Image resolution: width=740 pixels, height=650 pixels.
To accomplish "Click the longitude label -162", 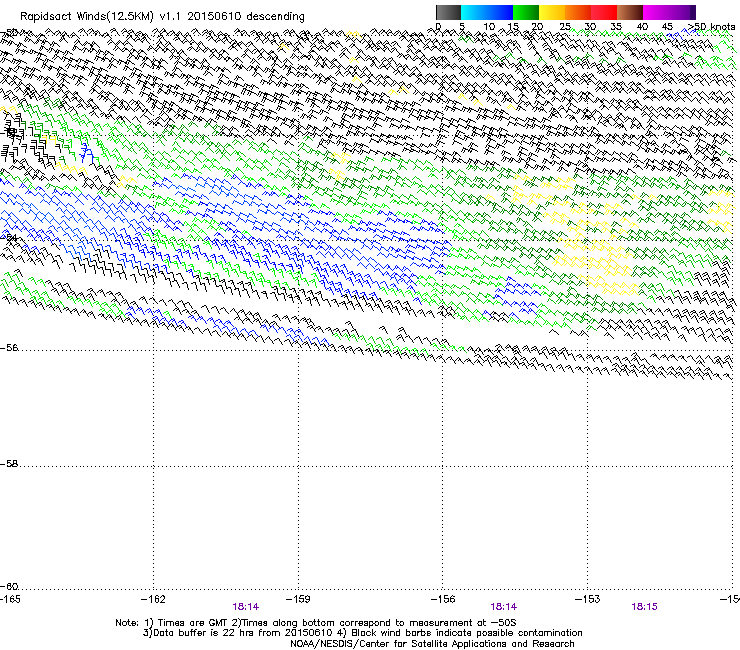I will (153, 599).
